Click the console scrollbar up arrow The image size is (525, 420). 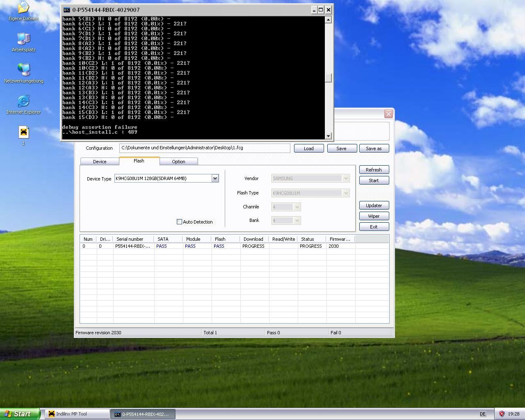[328, 20]
